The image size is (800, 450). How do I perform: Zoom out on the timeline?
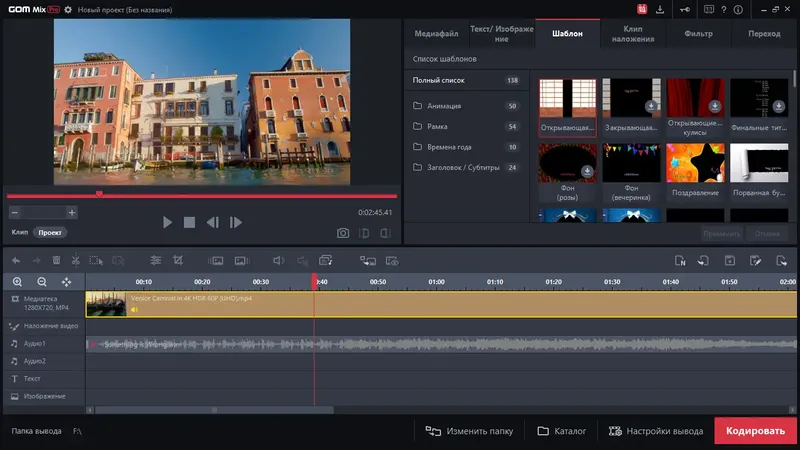pos(42,282)
